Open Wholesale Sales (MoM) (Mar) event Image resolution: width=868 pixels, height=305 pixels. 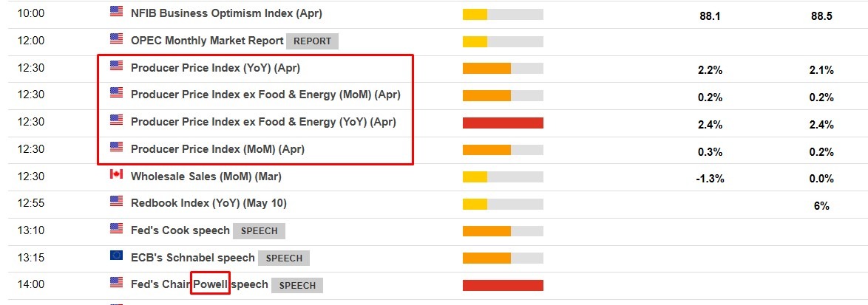click(x=206, y=177)
